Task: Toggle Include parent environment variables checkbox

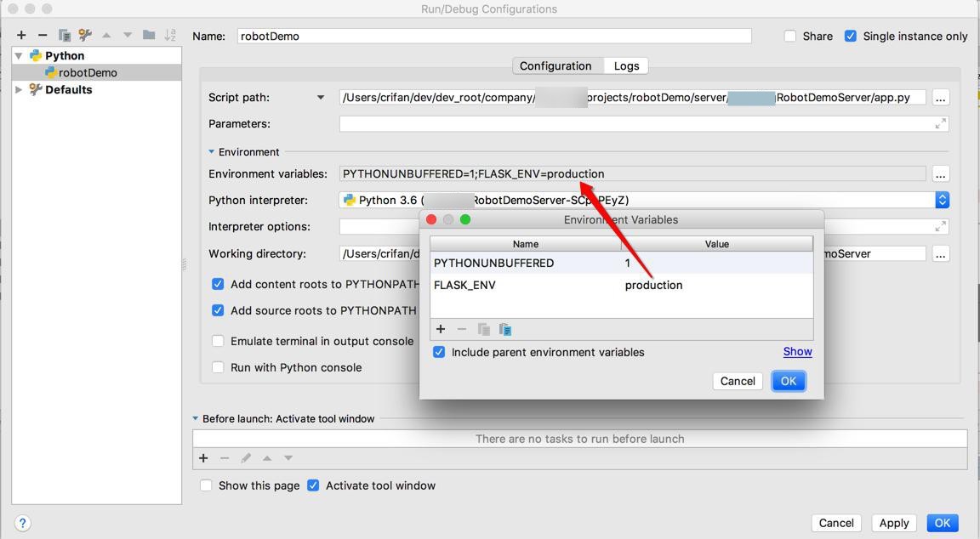Action: (x=439, y=352)
